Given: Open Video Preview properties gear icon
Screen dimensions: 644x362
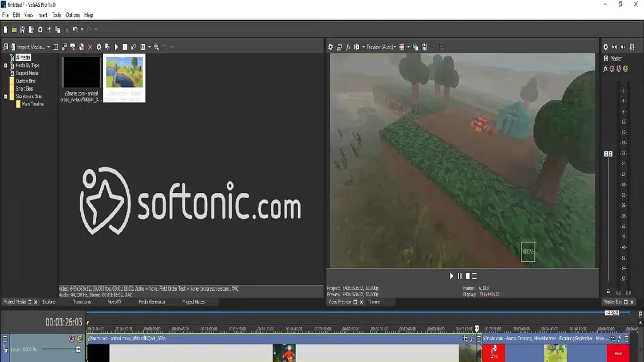Looking at the screenshot, I should (x=331, y=47).
